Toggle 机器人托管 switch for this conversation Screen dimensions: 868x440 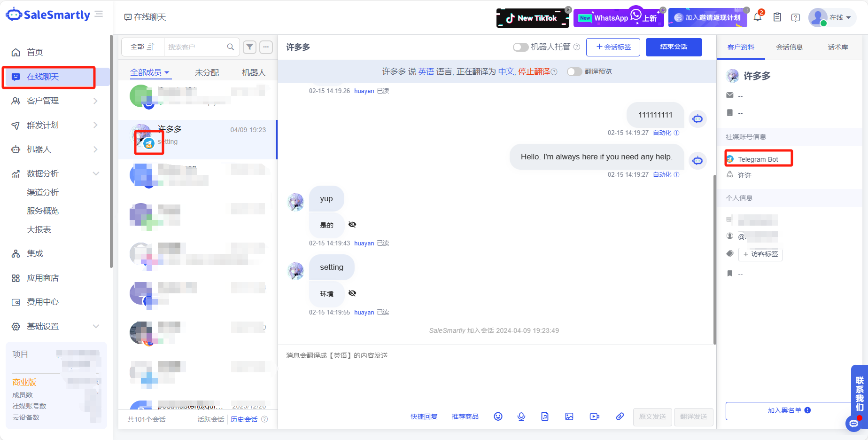pyautogui.click(x=520, y=47)
